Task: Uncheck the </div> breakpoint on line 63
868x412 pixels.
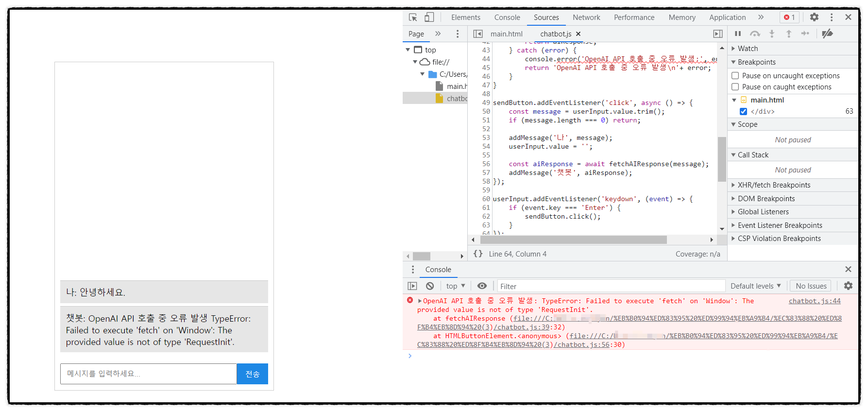Action: click(743, 111)
